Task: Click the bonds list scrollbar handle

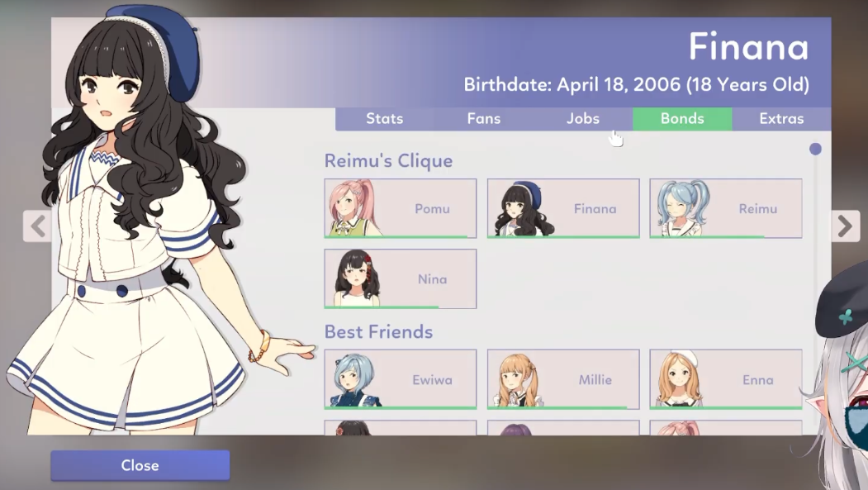Action: click(x=815, y=149)
